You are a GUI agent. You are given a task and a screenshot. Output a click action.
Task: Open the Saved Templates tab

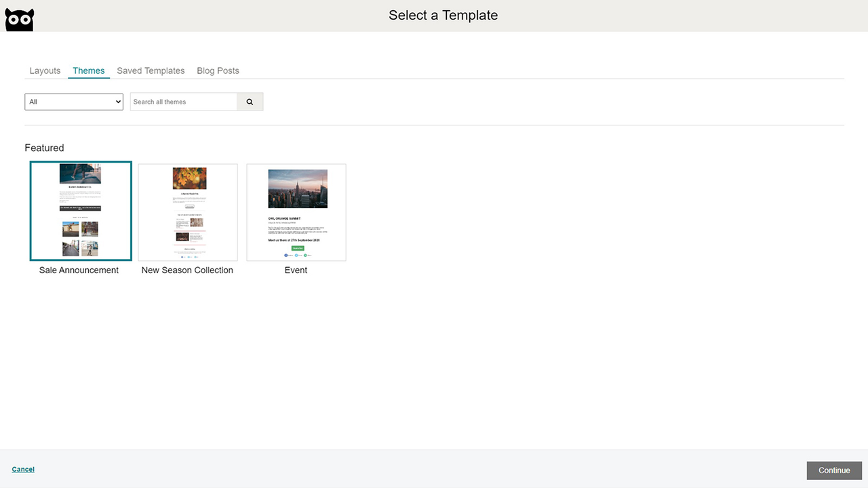click(x=151, y=70)
